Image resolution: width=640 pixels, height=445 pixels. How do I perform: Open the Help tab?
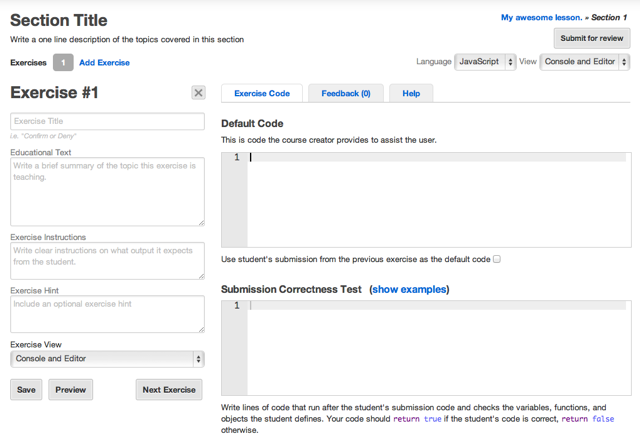click(x=411, y=93)
